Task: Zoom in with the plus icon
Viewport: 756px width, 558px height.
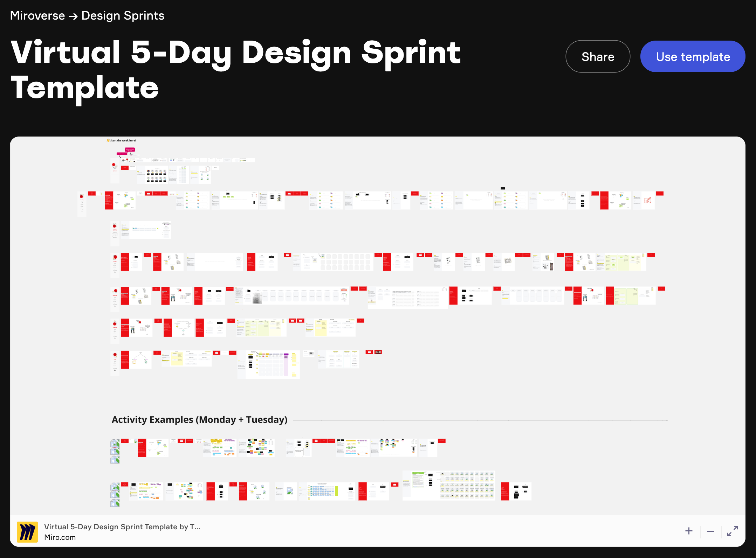Action: (689, 531)
